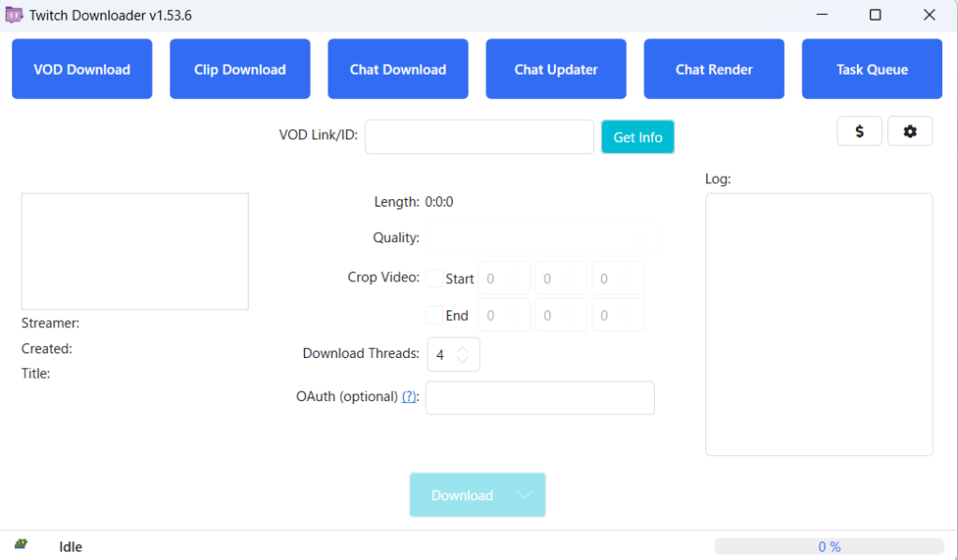Show the Task Queue tab
This screenshot has width=958, height=560.
[x=872, y=69]
